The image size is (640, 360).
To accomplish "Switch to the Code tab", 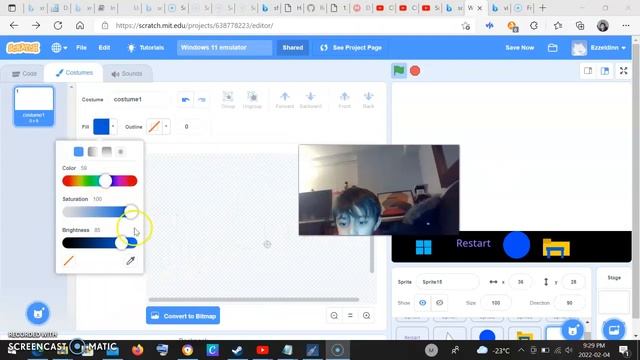I will [x=24, y=74].
